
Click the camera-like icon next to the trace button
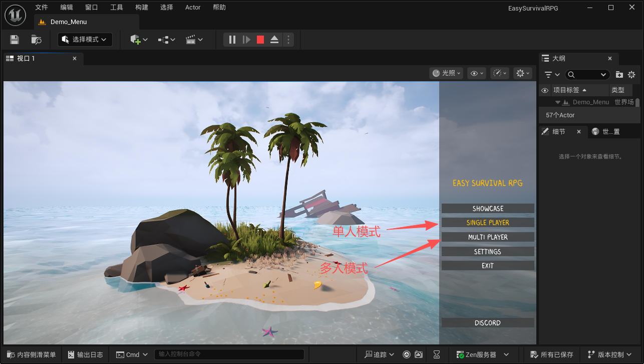point(418,354)
